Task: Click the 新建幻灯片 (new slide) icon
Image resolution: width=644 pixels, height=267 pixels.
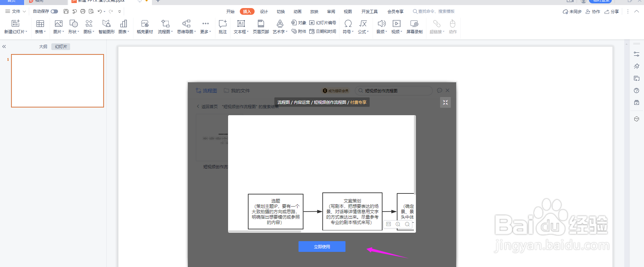Action: (x=15, y=24)
